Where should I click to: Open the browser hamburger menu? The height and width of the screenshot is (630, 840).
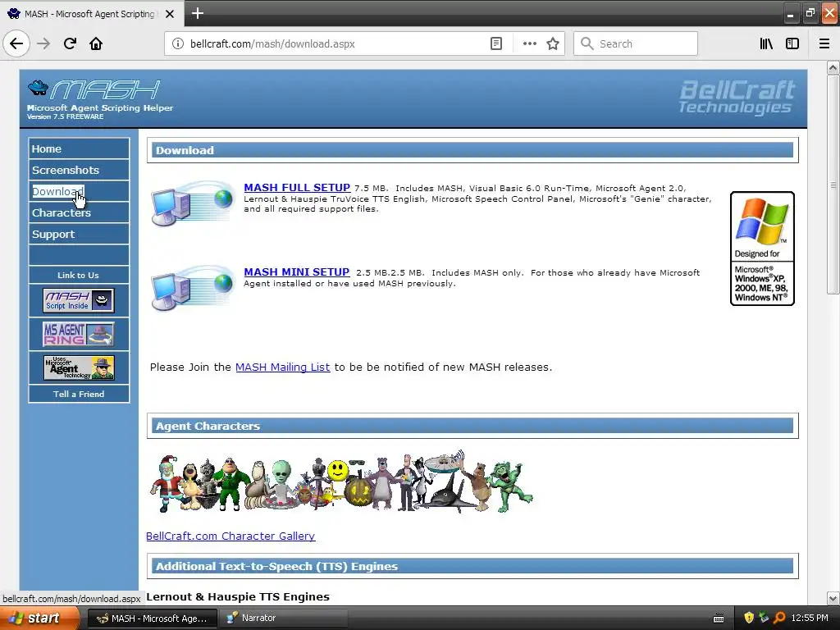(824, 44)
